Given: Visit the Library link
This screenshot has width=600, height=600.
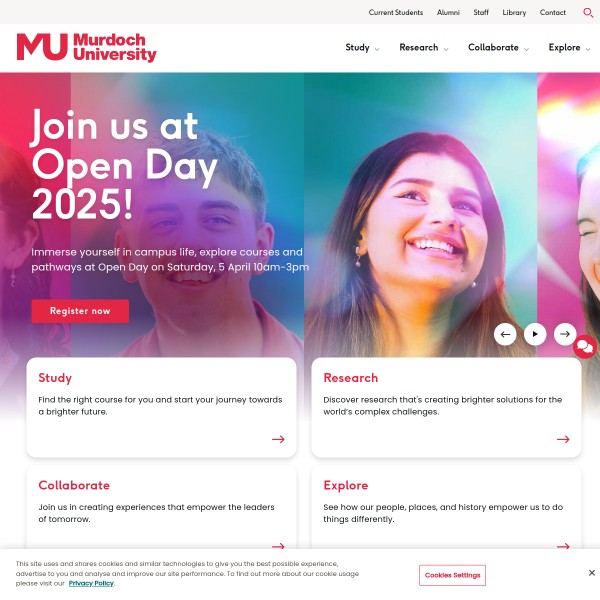Looking at the screenshot, I should (x=514, y=13).
